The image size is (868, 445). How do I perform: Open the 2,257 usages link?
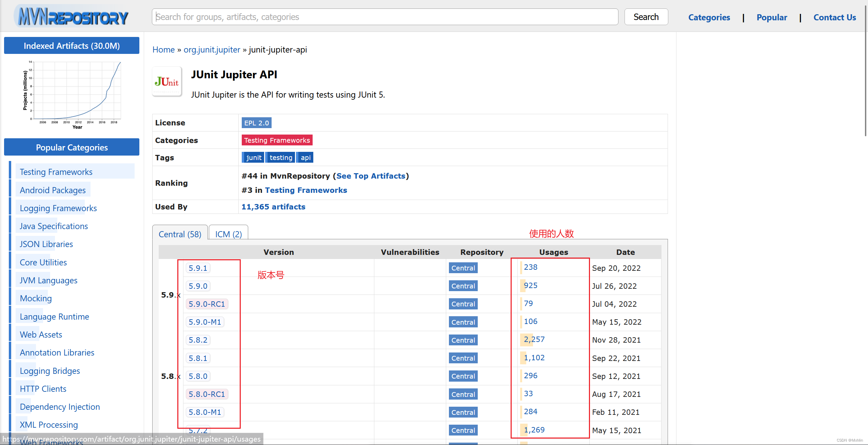point(534,339)
